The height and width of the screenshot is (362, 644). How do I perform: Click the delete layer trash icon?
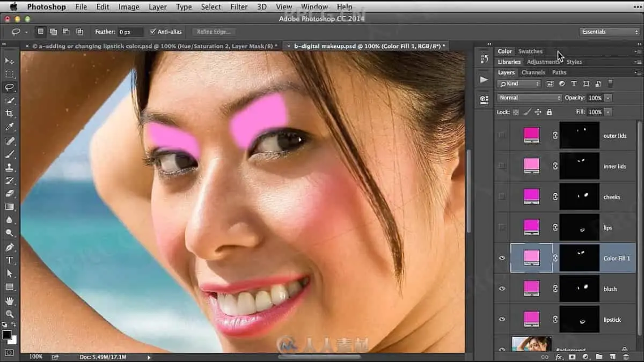click(625, 357)
